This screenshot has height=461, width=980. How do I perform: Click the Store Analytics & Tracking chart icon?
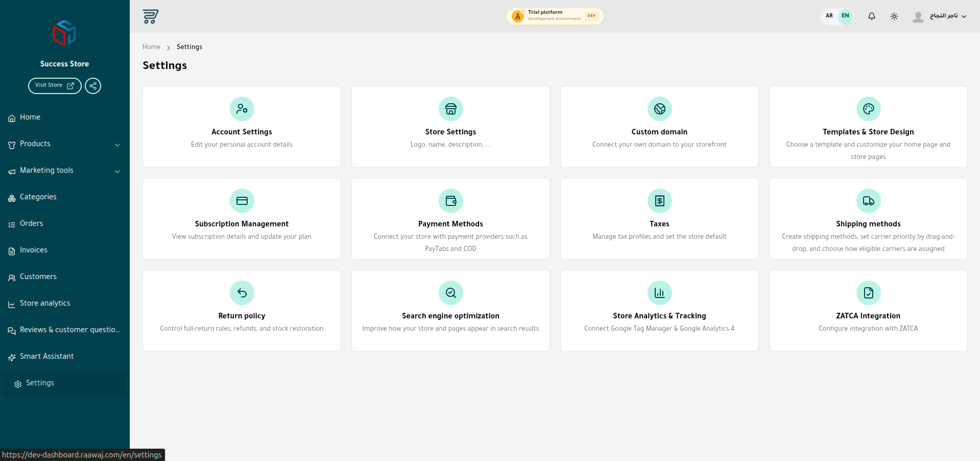660,293
